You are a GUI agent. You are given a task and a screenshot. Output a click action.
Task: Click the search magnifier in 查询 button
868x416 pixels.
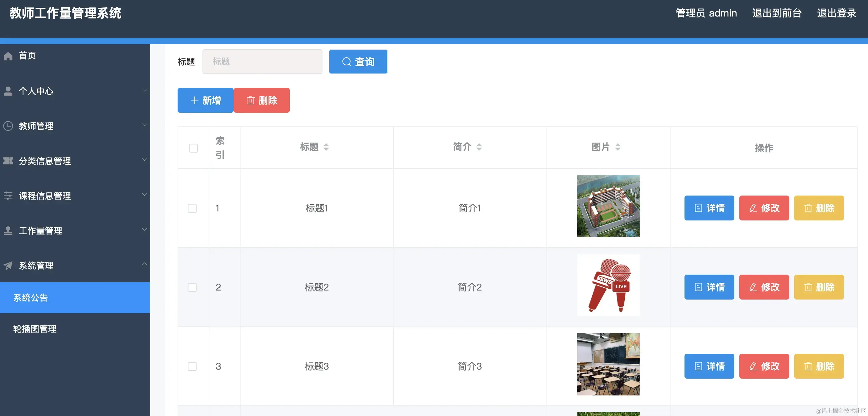pos(347,62)
